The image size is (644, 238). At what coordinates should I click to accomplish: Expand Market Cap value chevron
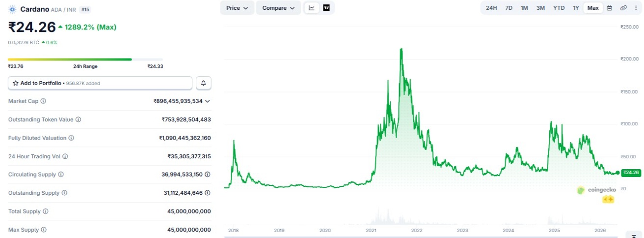point(208,101)
